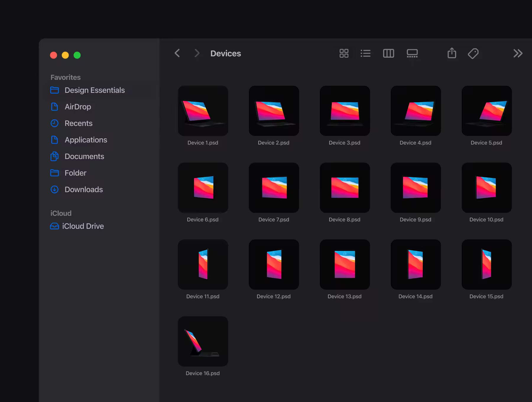
Task: Select the Device 9.psd thumbnail
Action: point(416,188)
